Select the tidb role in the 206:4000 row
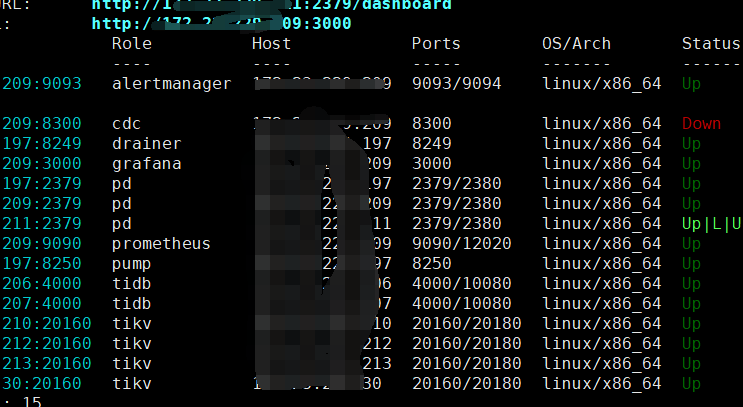This screenshot has width=743, height=407. click(131, 283)
